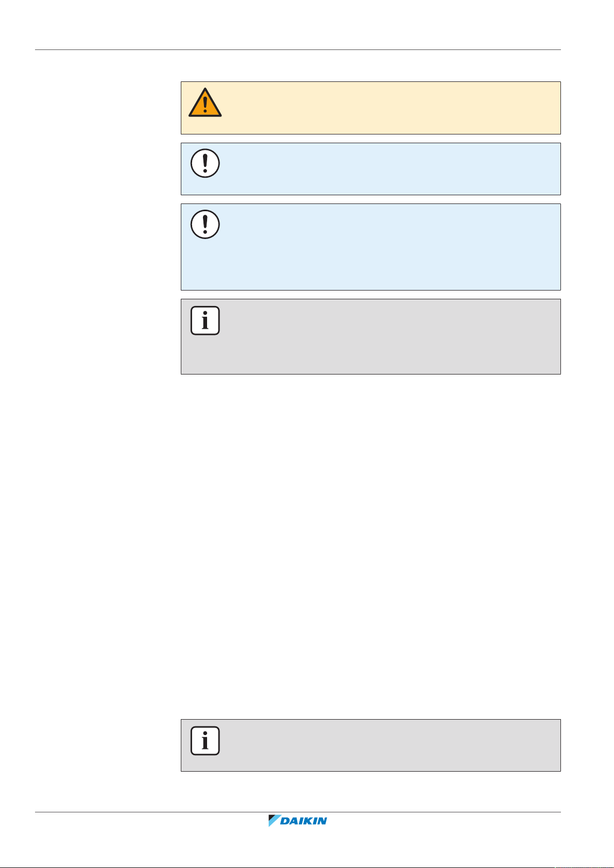Click the horizontal header rule at page top
The width and height of the screenshot is (614, 868).
point(298,50)
